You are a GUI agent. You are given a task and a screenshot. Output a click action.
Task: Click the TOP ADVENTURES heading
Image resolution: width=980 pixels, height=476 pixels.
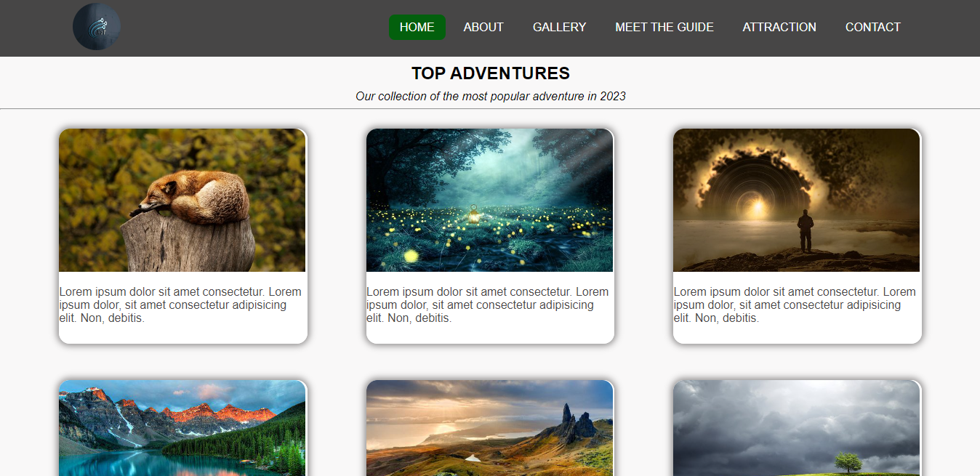coord(490,73)
